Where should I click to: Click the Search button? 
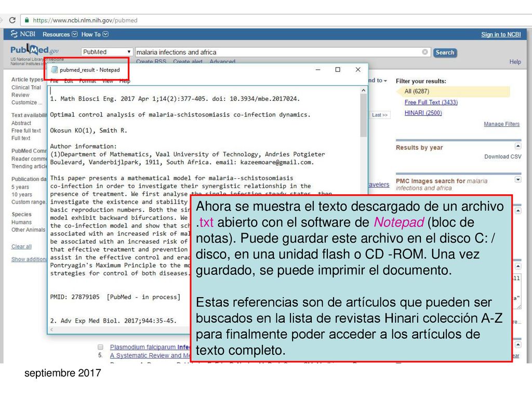tap(445, 52)
